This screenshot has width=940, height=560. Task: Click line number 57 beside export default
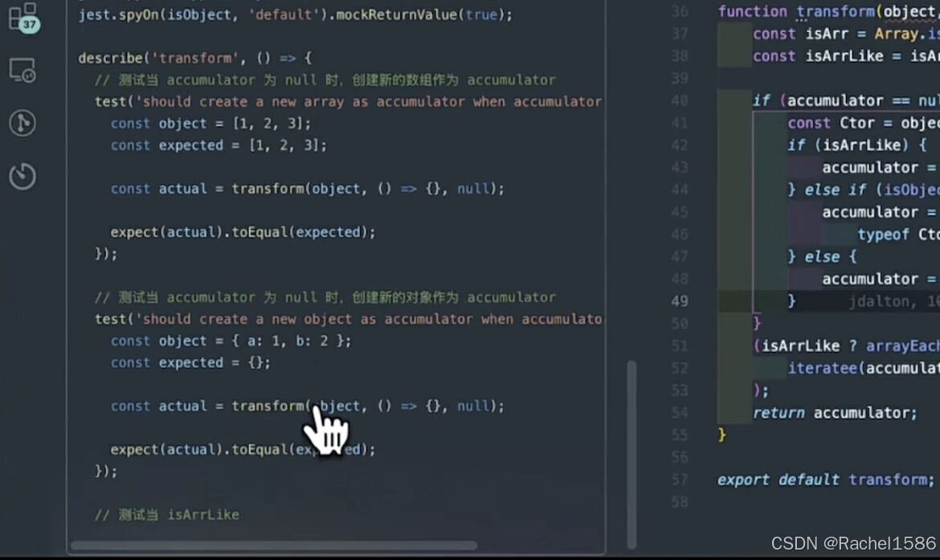pos(680,480)
